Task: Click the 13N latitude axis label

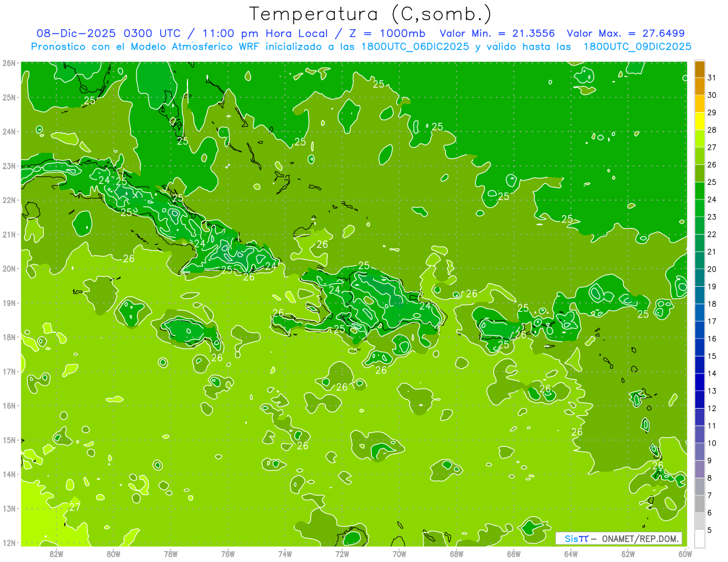Action: point(8,508)
